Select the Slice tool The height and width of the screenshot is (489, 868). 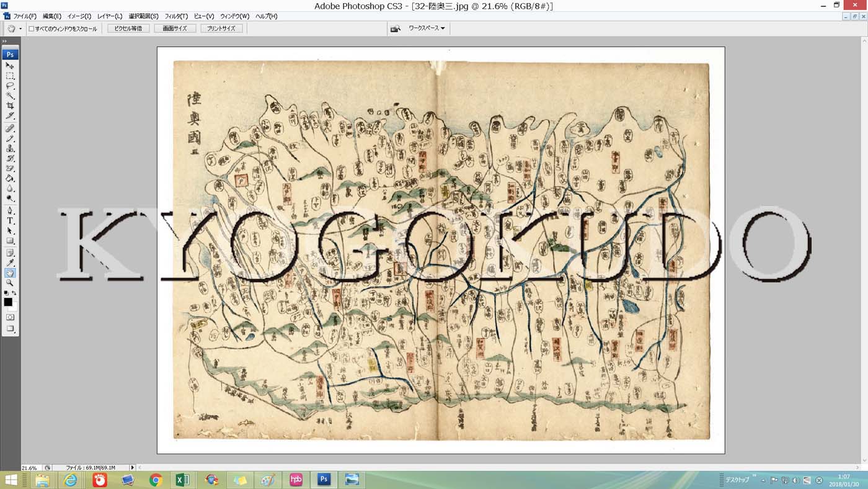(x=10, y=115)
